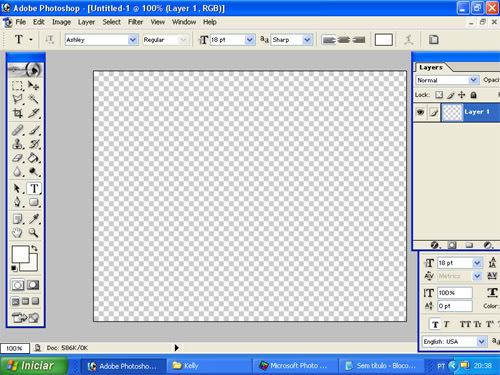The image size is (500, 375).
Task: Open the Filter menu
Action: pos(135,22)
